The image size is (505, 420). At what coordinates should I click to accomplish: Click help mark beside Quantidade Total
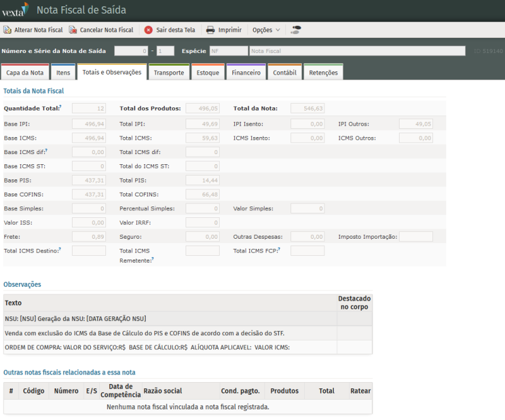(60, 107)
